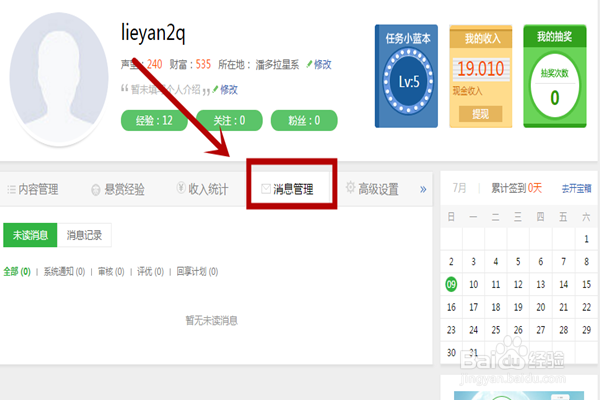
Task: Click day 15 in the calendar
Action: (586, 284)
